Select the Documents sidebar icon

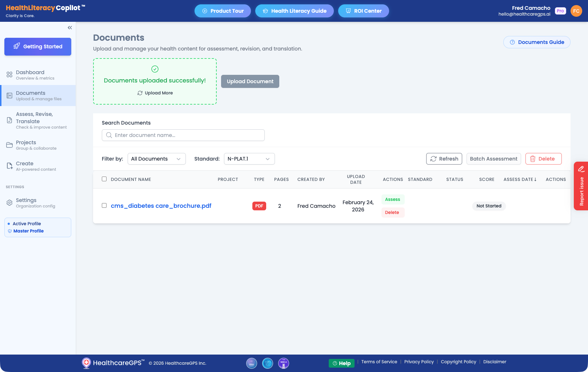click(9, 95)
